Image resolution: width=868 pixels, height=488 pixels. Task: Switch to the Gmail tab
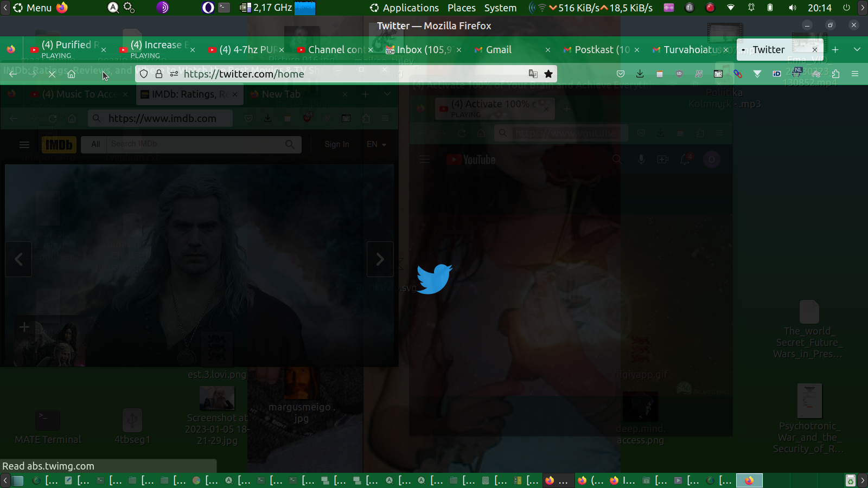click(x=513, y=49)
